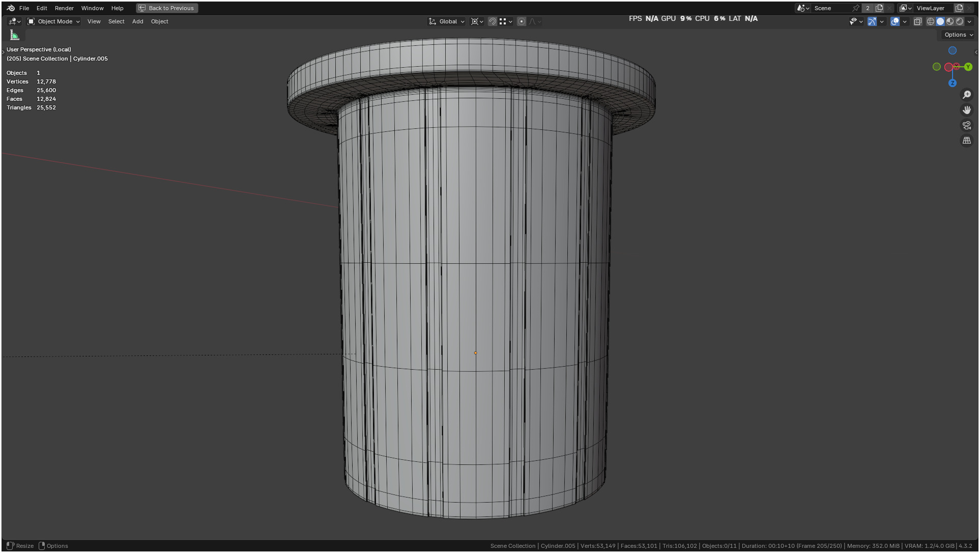Viewport: 980px width, 553px height.
Task: Select material preview shading
Action: [950, 21]
